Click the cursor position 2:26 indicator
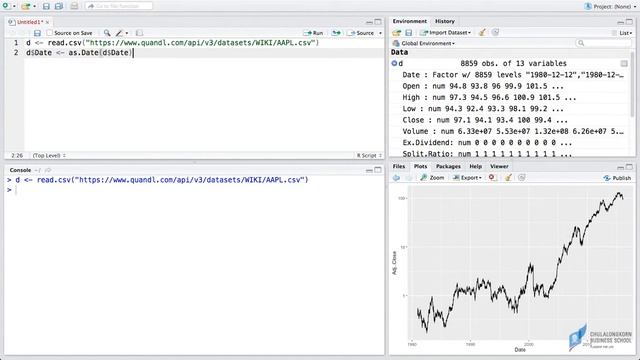Image resolution: width=640 pixels, height=360 pixels. pos(17,156)
